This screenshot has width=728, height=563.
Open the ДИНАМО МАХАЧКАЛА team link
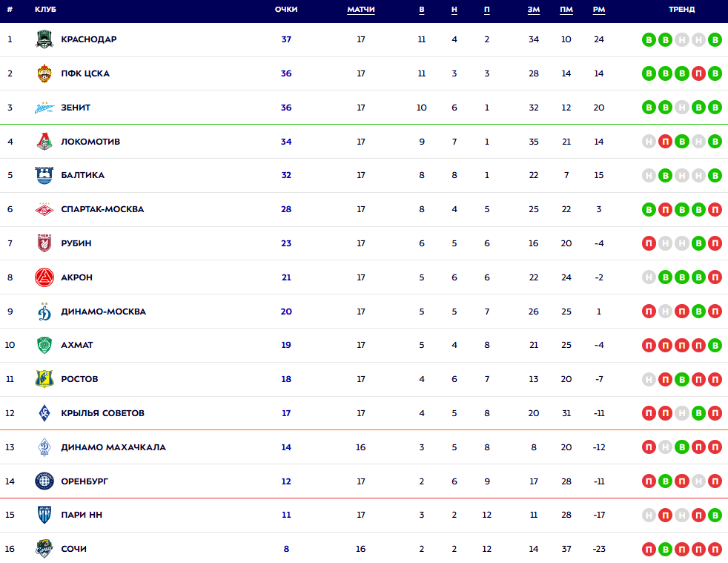click(x=113, y=447)
